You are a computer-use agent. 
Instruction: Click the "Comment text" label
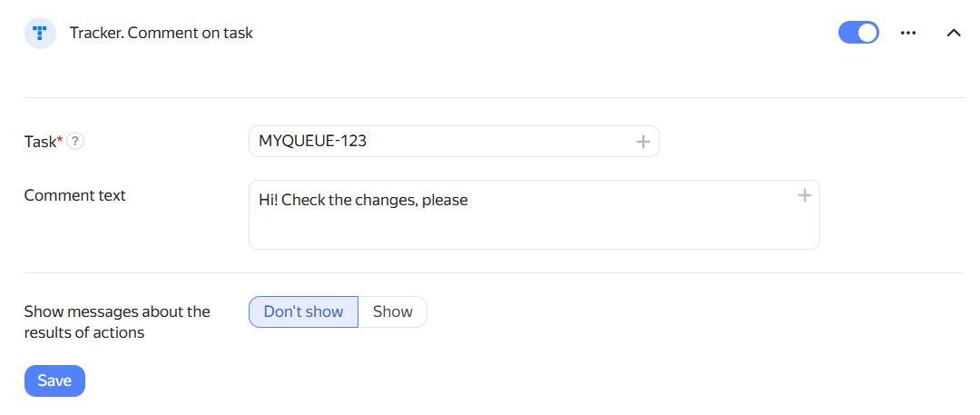pyautogui.click(x=75, y=195)
